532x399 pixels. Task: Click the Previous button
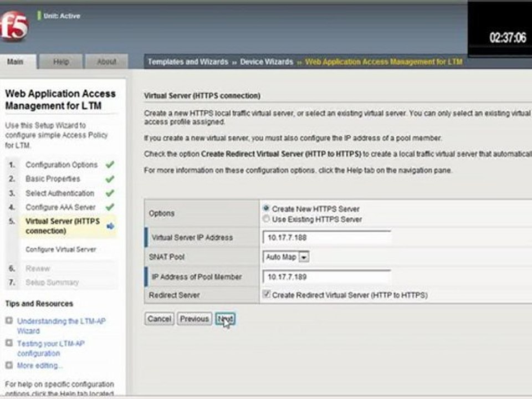pyautogui.click(x=195, y=319)
